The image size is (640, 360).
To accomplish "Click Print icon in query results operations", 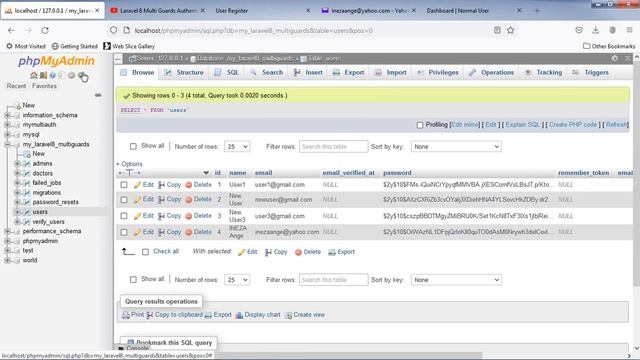I will click(126, 315).
